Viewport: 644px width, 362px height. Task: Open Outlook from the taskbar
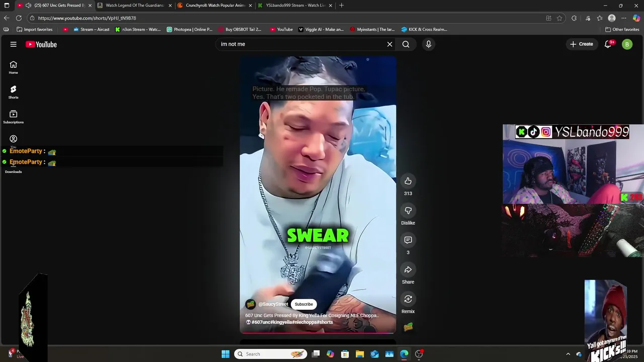pyautogui.click(x=375, y=354)
